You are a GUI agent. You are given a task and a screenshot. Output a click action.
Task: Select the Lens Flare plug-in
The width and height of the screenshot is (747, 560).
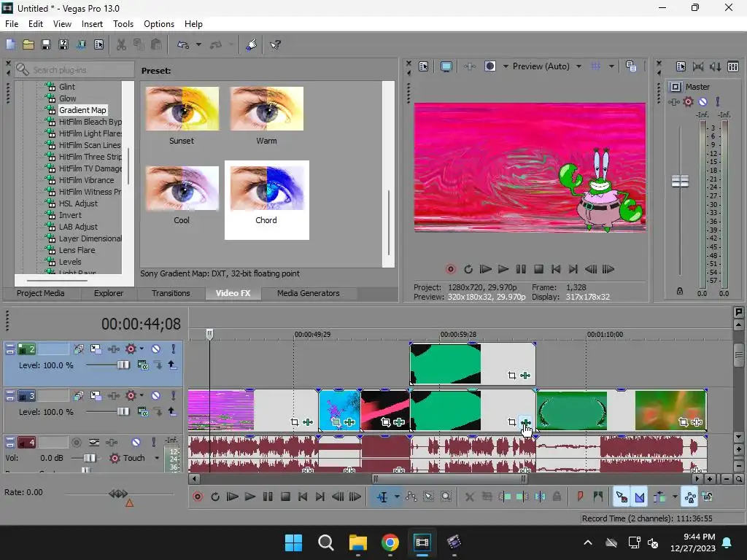(77, 250)
